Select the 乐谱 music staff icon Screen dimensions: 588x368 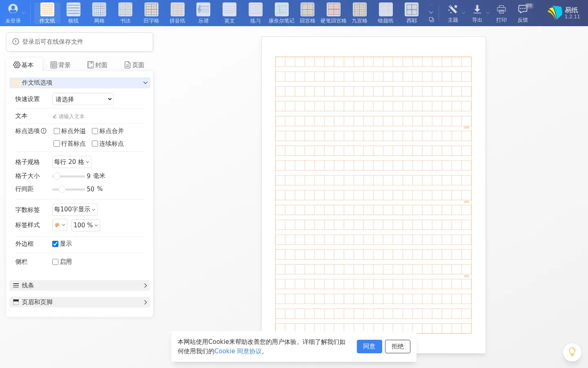pyautogui.click(x=203, y=13)
